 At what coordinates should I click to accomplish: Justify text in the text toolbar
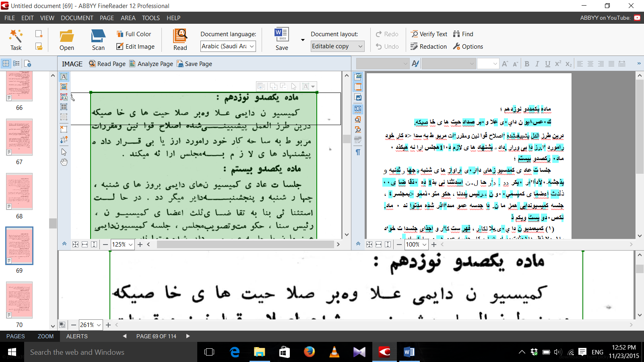[611, 64]
